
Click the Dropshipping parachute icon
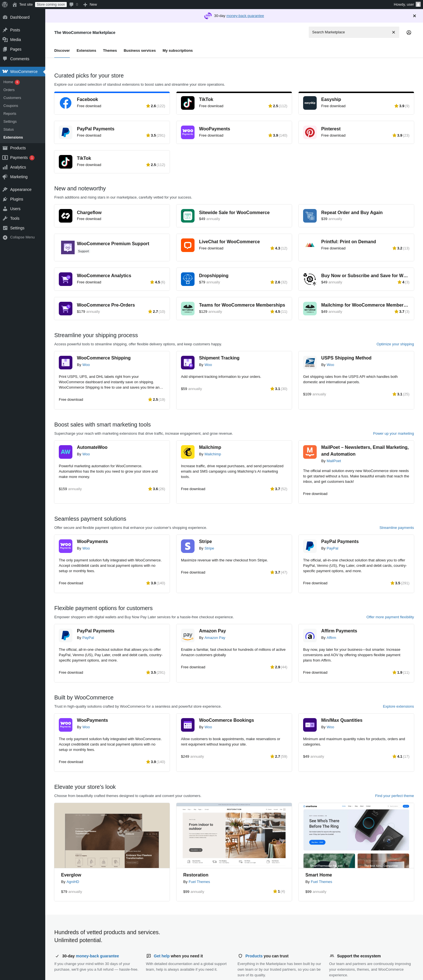[x=187, y=279]
